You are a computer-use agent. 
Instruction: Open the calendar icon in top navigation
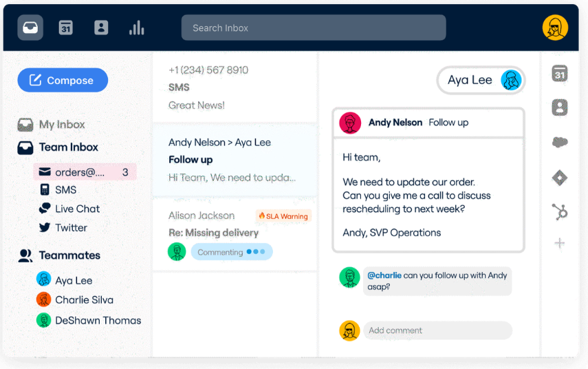pyautogui.click(x=65, y=28)
